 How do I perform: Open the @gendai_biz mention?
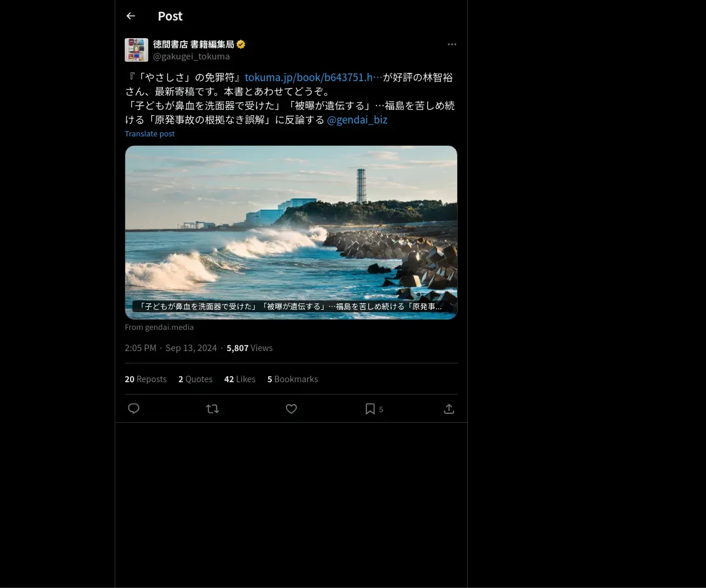pyautogui.click(x=357, y=119)
